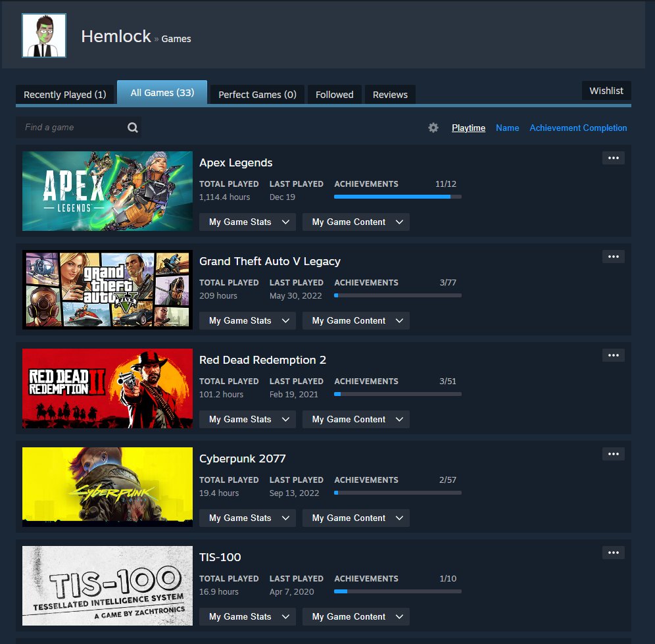
Task: Expand My Game Stats for Cyberpunk 2077
Action: 247,518
